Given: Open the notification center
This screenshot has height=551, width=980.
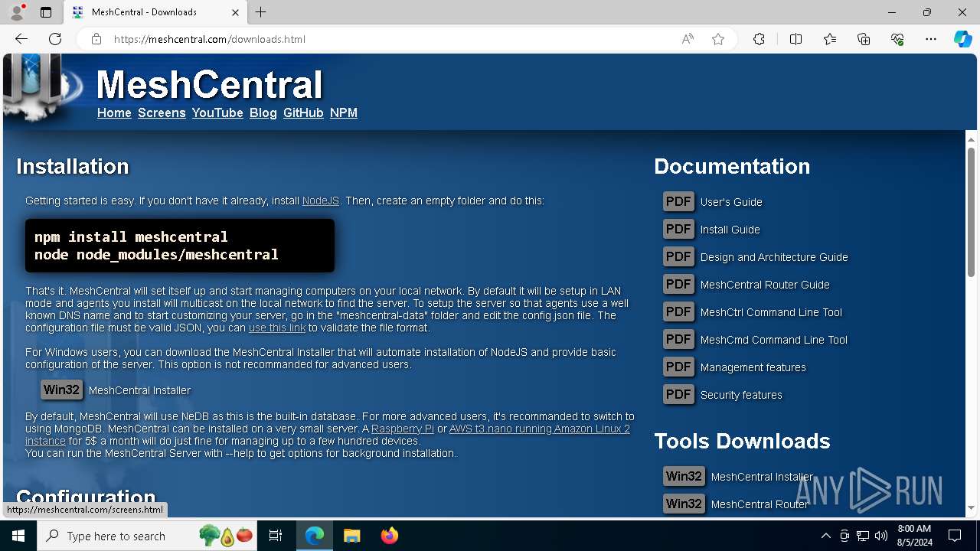Looking at the screenshot, I should click(955, 536).
